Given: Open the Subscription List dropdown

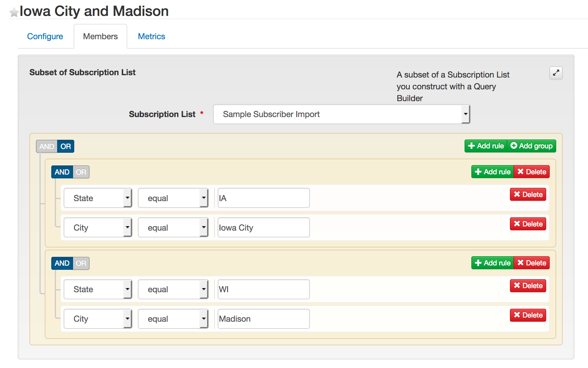Looking at the screenshot, I should coord(341,114).
